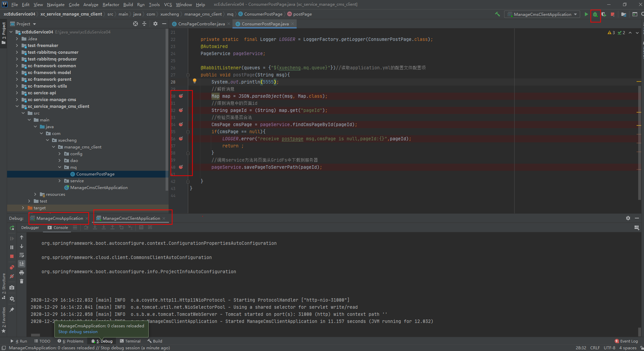644x351 pixels.
Task: Click the Stop debug session link in popup
Action: (77, 332)
